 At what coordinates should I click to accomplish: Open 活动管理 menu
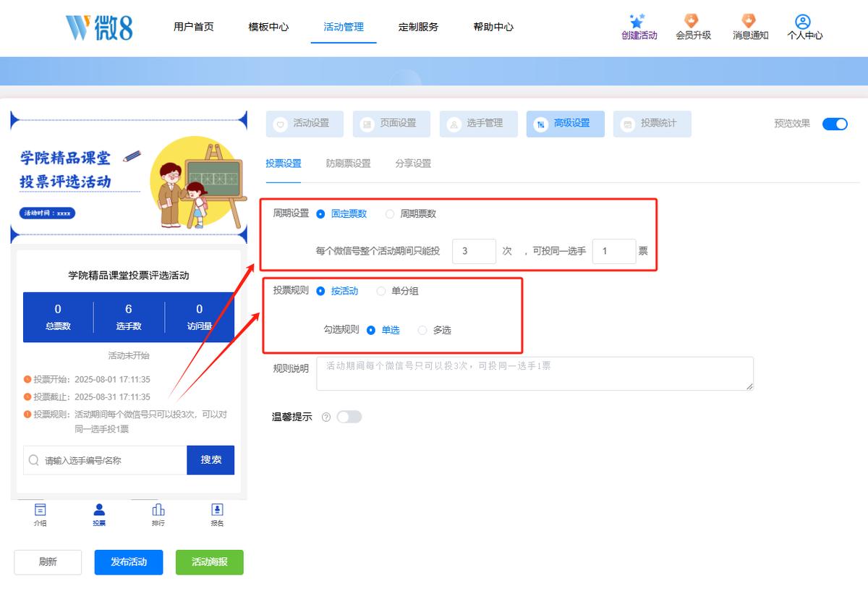(x=344, y=27)
